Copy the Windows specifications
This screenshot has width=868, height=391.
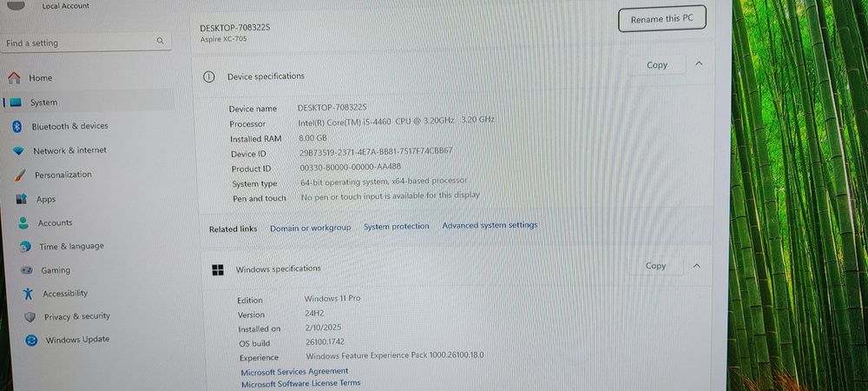pos(655,266)
